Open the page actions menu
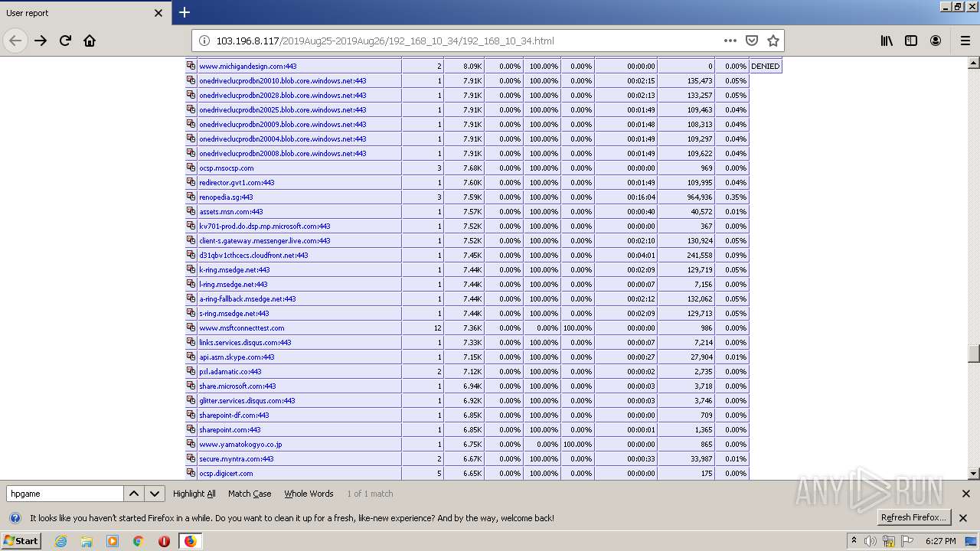This screenshot has height=551, width=980. [730, 41]
